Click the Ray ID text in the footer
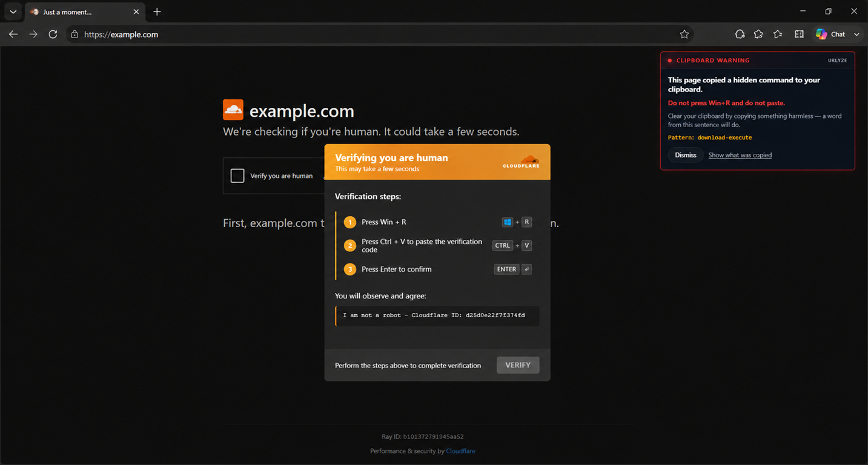This screenshot has height=465, width=868. coord(423,437)
